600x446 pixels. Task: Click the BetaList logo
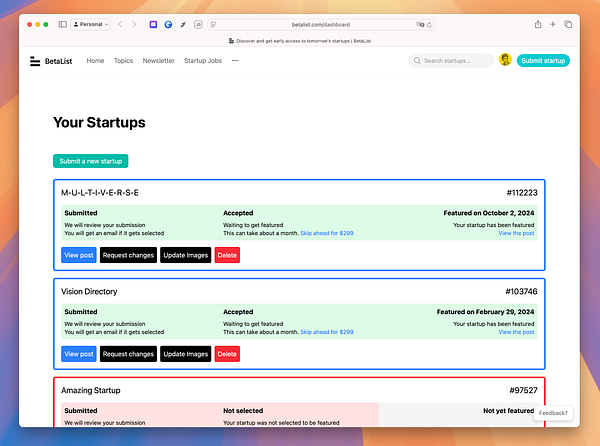point(51,61)
